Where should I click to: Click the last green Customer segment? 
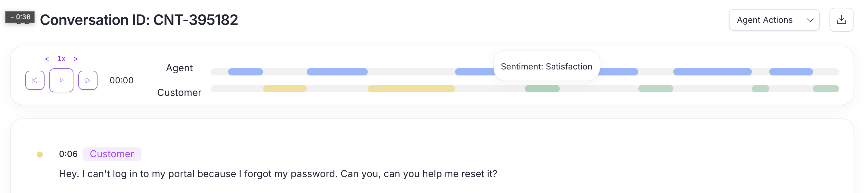pos(826,88)
